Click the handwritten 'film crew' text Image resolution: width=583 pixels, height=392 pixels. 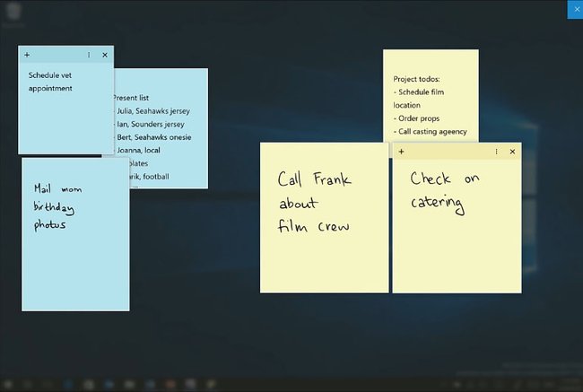point(313,226)
